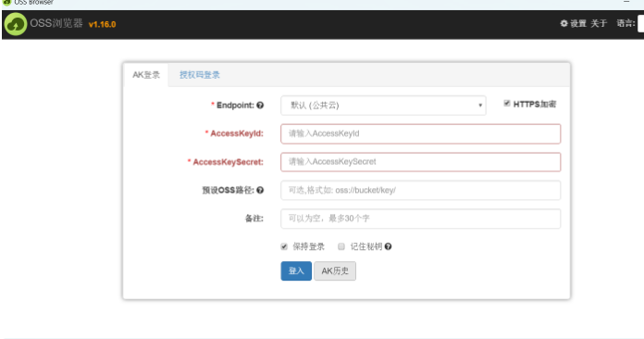Click the blue 登入 login button
The width and height of the screenshot is (644, 339).
[296, 270]
